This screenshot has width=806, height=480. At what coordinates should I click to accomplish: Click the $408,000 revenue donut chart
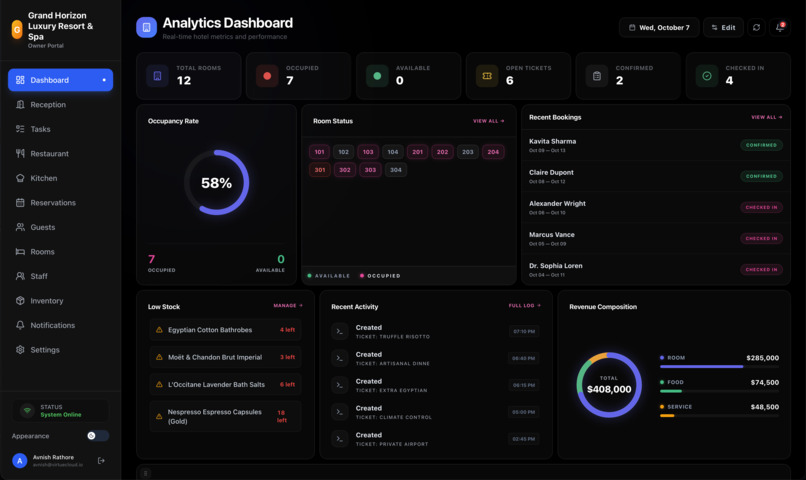pyautogui.click(x=609, y=385)
